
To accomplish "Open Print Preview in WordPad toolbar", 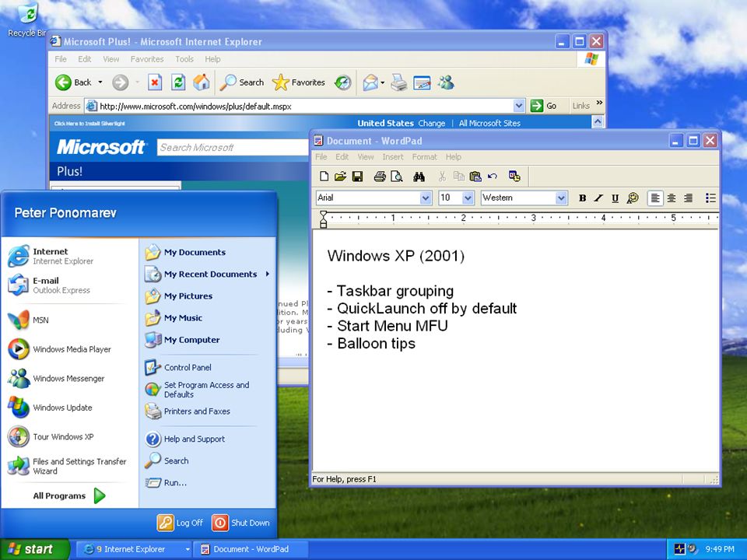I will (396, 177).
